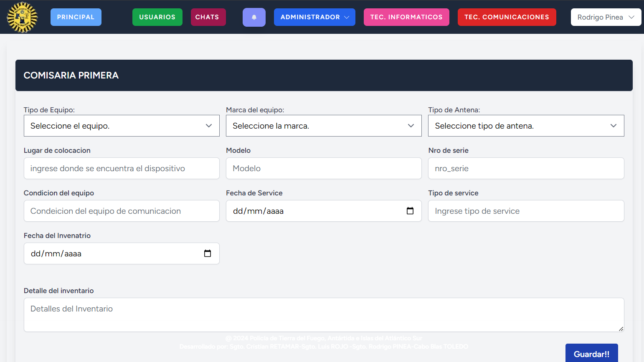Click the Lugar de colocacion field
The height and width of the screenshot is (362, 644).
coord(122,168)
